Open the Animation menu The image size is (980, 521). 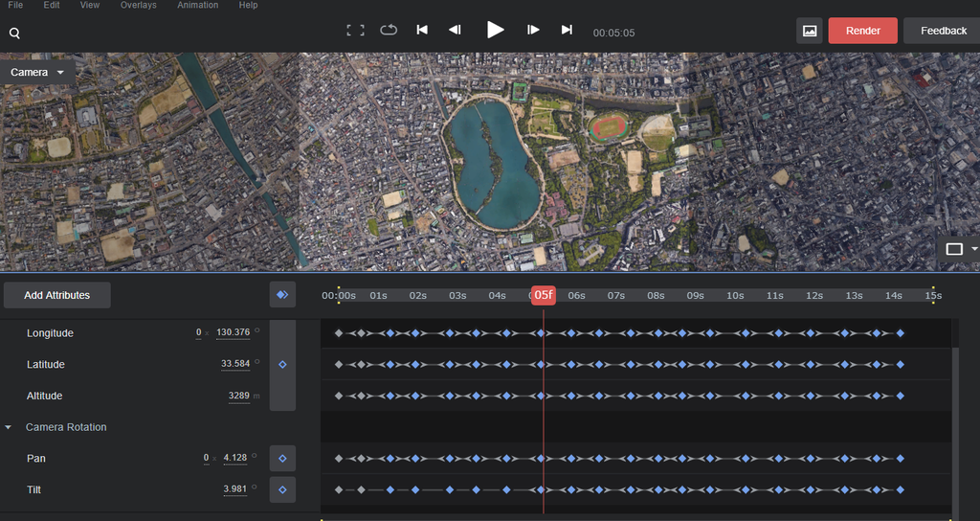tap(197, 5)
